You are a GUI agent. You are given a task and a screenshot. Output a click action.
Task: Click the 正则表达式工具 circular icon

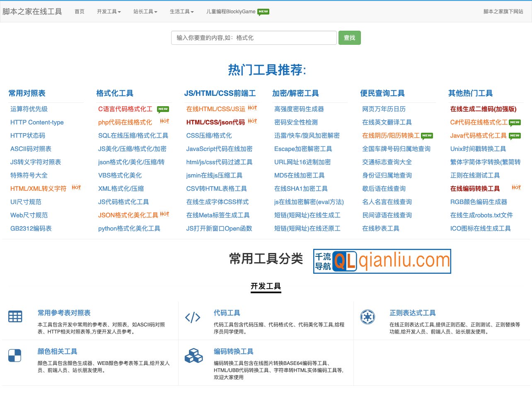click(368, 316)
